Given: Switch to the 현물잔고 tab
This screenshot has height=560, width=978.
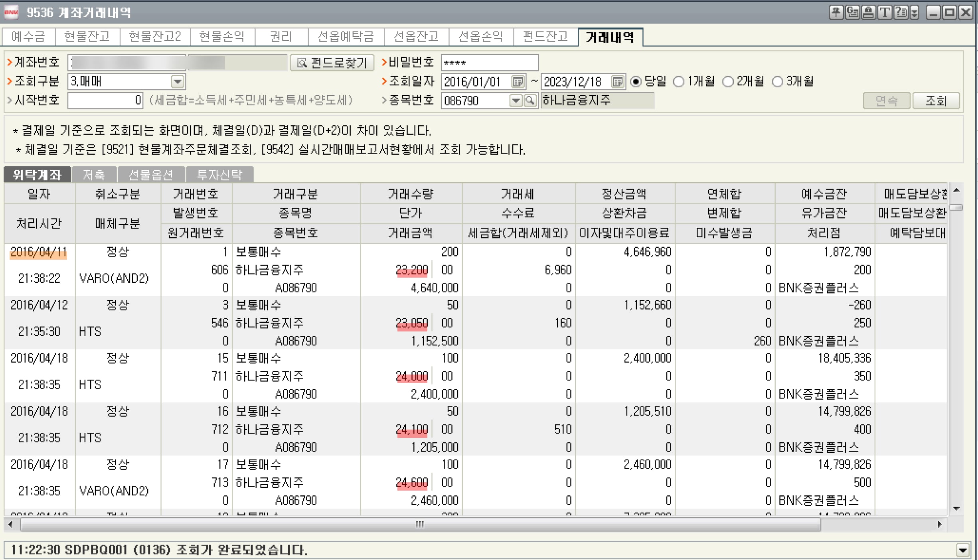Looking at the screenshot, I should click(x=87, y=37).
